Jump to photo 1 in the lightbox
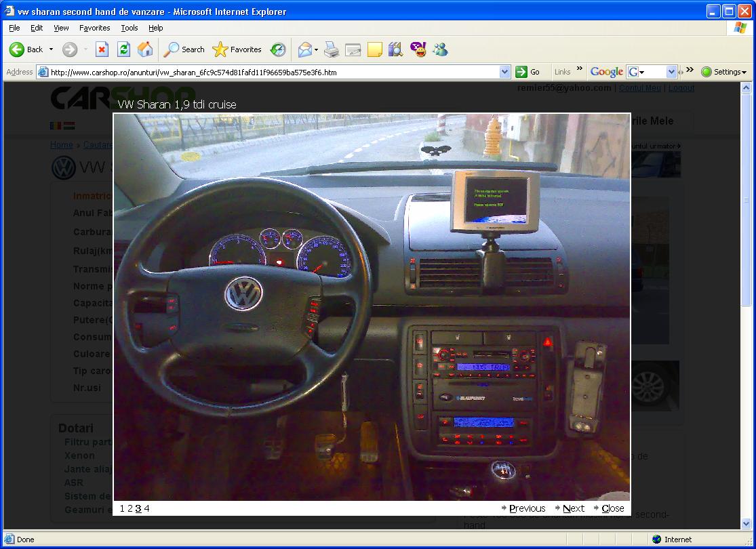756x549 pixels. [x=123, y=508]
